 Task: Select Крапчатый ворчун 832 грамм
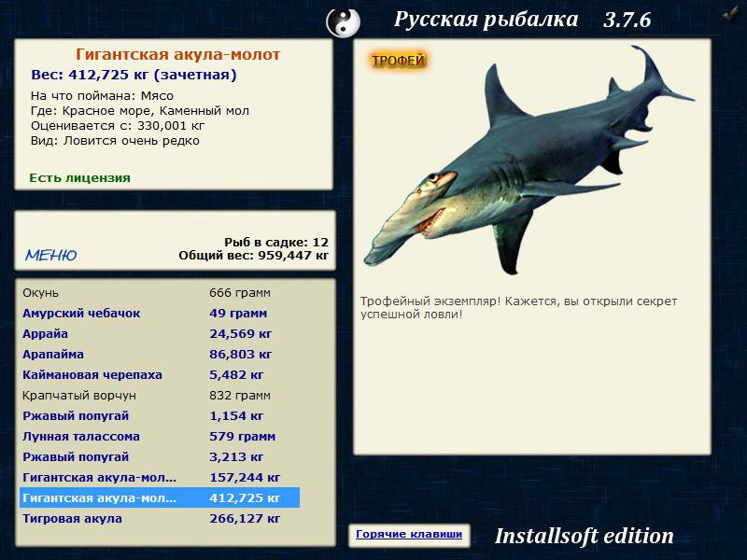point(160,395)
